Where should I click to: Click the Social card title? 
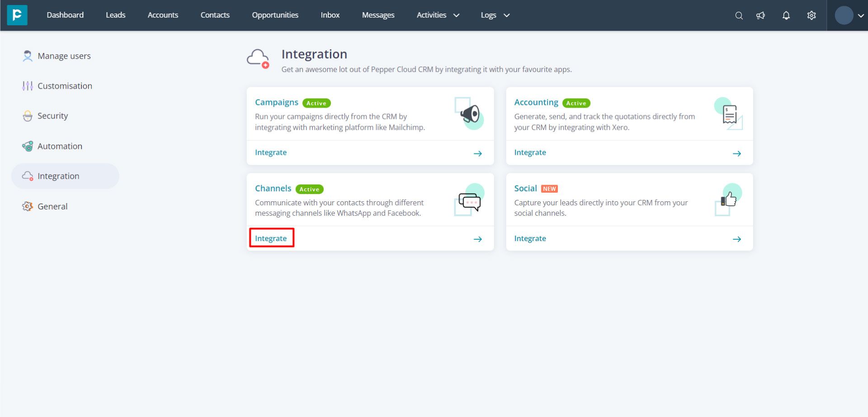[525, 188]
